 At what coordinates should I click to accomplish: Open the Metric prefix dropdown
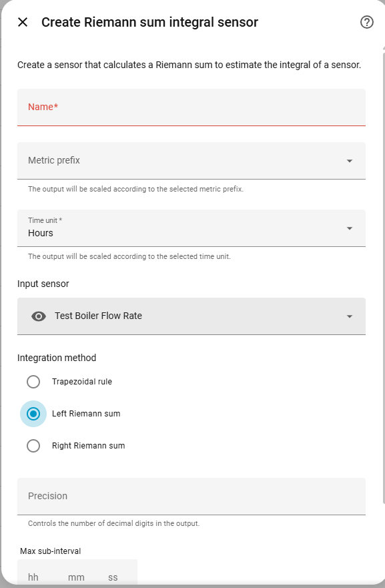tap(191, 160)
